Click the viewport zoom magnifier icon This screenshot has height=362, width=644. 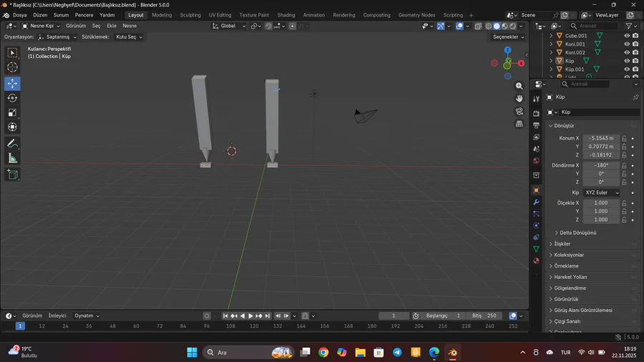(x=519, y=86)
